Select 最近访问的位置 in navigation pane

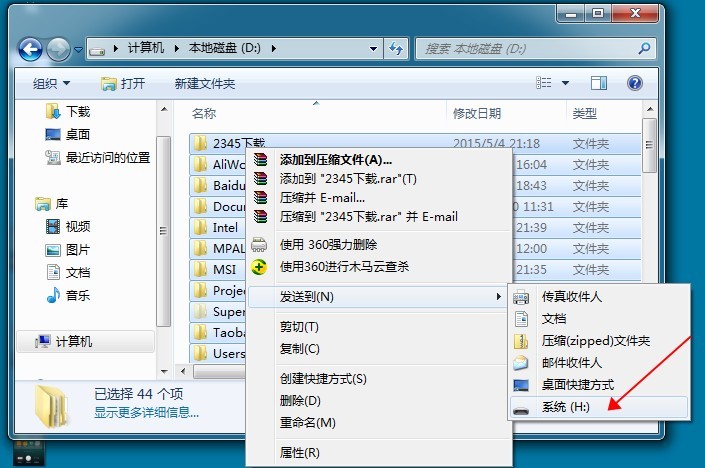coord(98,157)
